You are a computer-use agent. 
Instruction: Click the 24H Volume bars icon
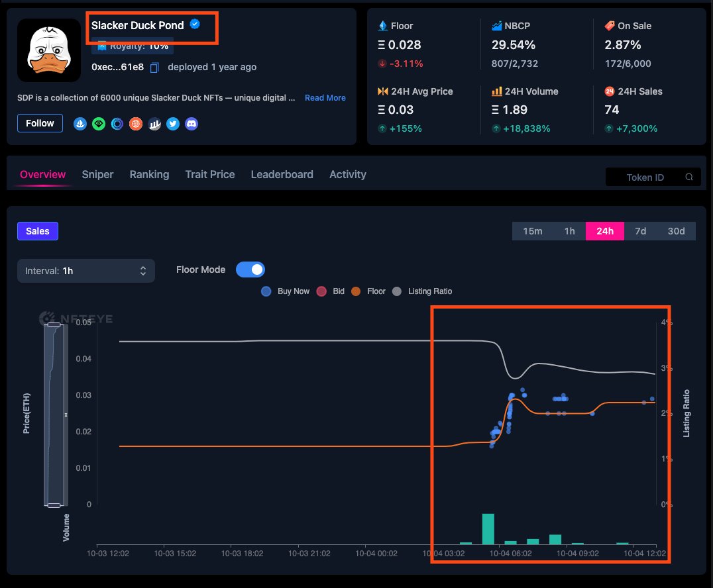pos(497,91)
